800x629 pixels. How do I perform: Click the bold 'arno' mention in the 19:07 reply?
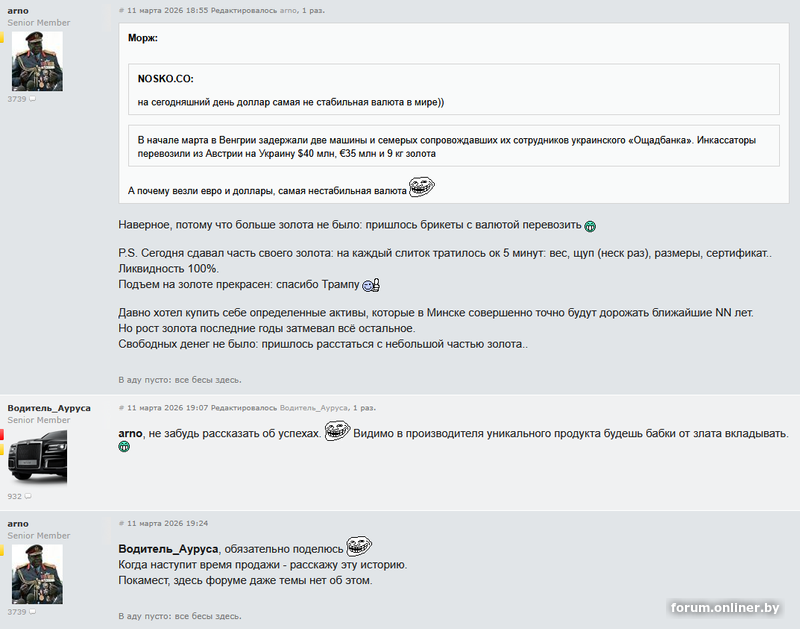coord(130,434)
